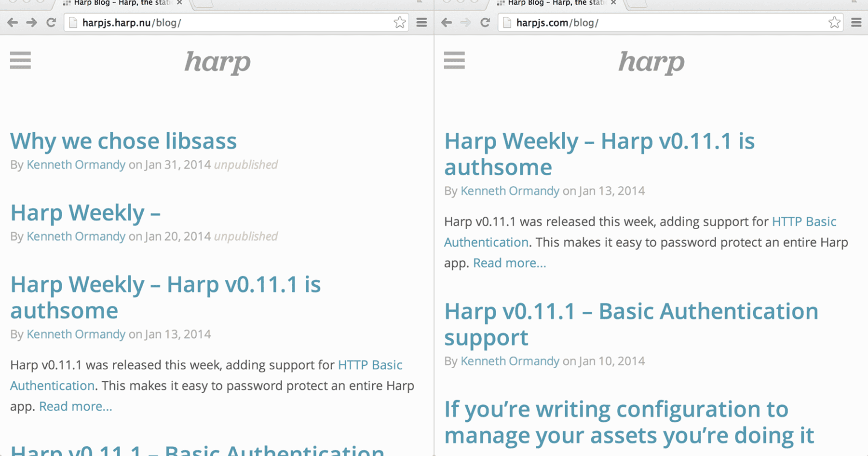Click the page icon in the left address bar

[x=73, y=22]
